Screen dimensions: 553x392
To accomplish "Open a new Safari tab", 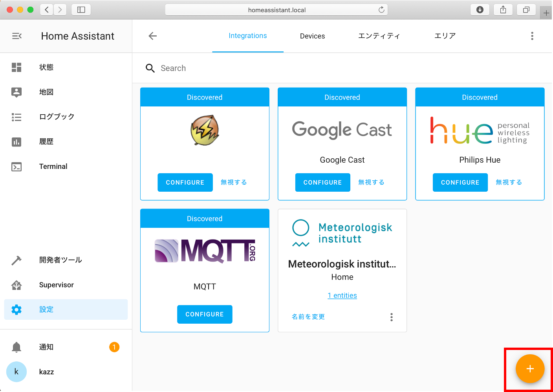I will (546, 13).
